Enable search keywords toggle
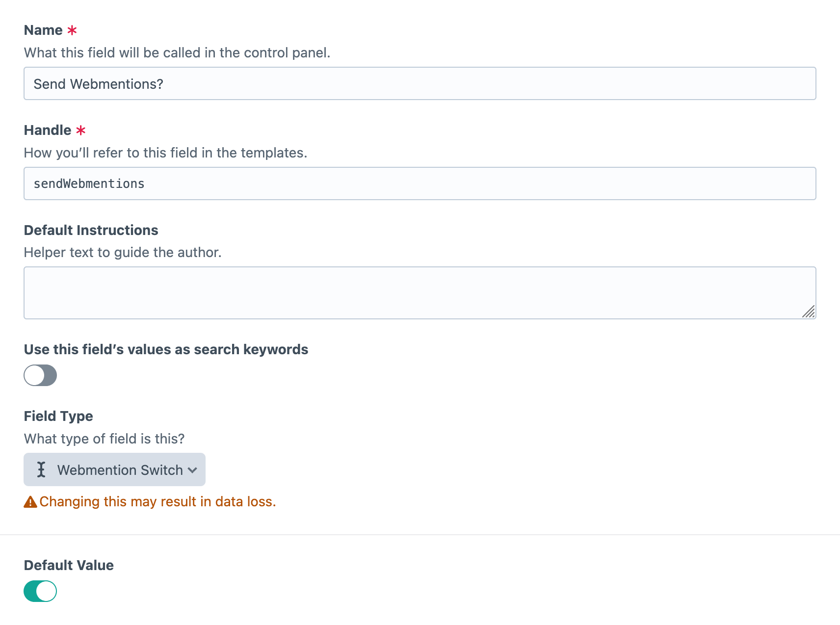The width and height of the screenshot is (840, 625). (40, 375)
